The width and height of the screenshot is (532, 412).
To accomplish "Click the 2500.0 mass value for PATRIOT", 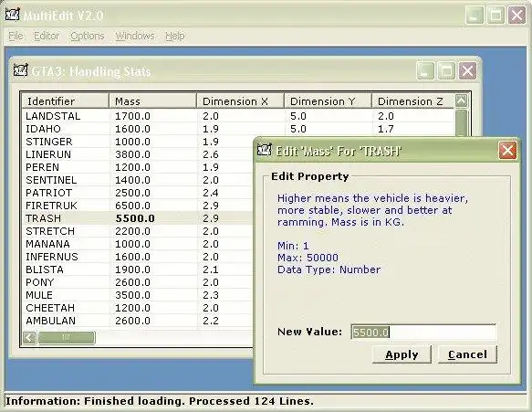I will pyautogui.click(x=132, y=193).
